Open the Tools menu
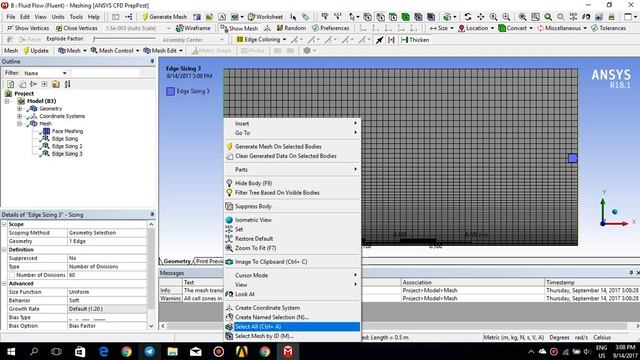640x360 pixels. 76,17
